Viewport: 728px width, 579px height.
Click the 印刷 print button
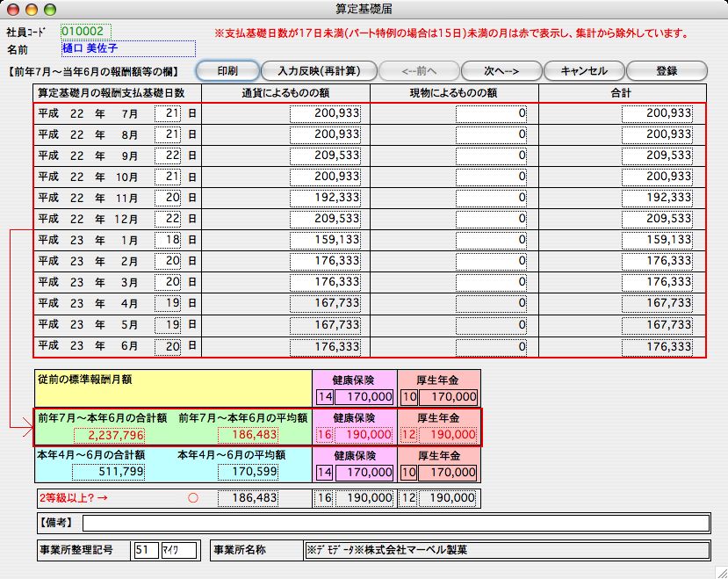click(226, 70)
